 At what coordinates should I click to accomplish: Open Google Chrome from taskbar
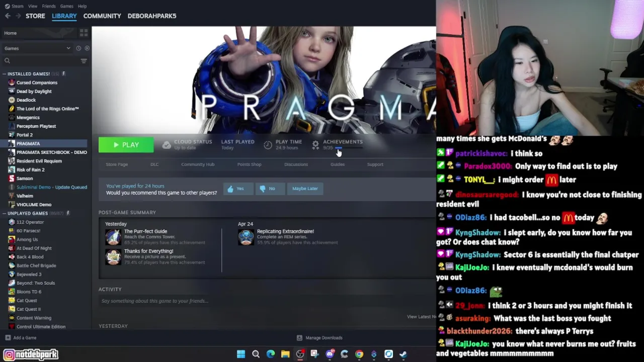[x=359, y=354]
